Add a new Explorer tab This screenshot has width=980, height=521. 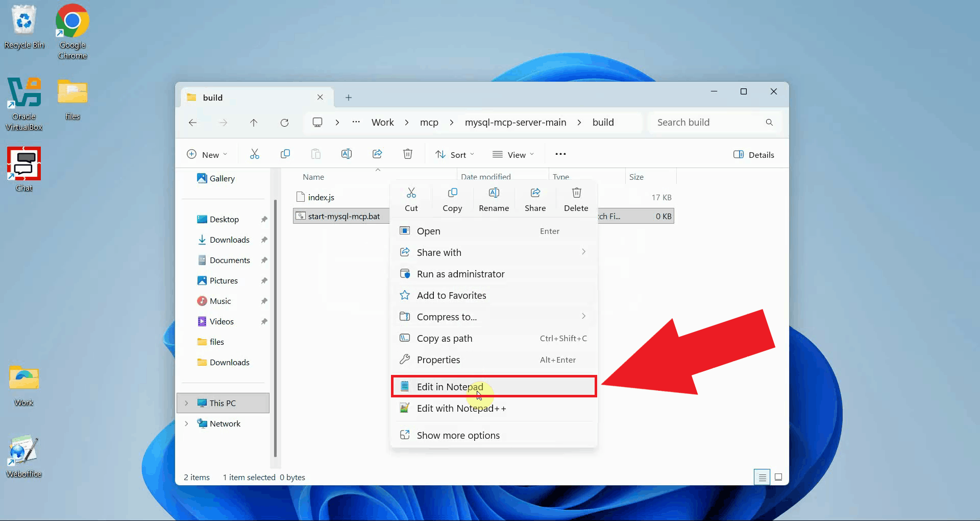click(x=349, y=98)
